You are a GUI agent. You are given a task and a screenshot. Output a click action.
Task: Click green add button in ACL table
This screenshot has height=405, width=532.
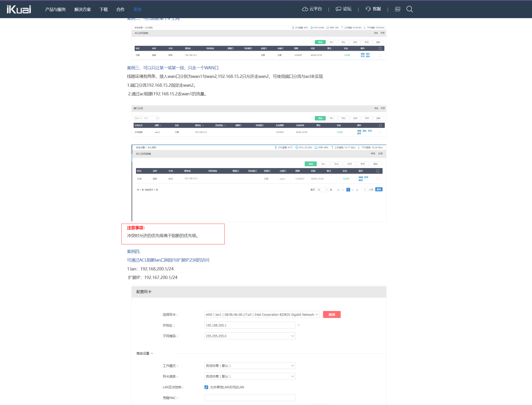pos(310,164)
